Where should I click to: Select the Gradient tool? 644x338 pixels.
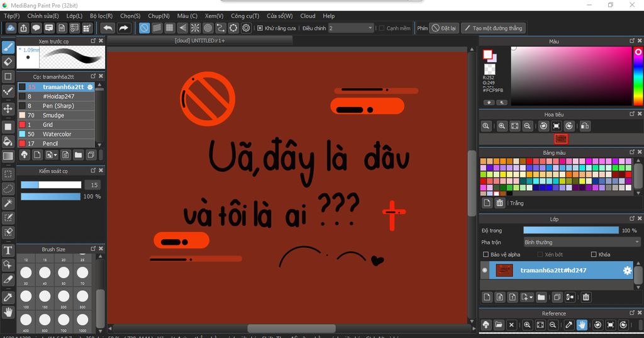(x=8, y=156)
